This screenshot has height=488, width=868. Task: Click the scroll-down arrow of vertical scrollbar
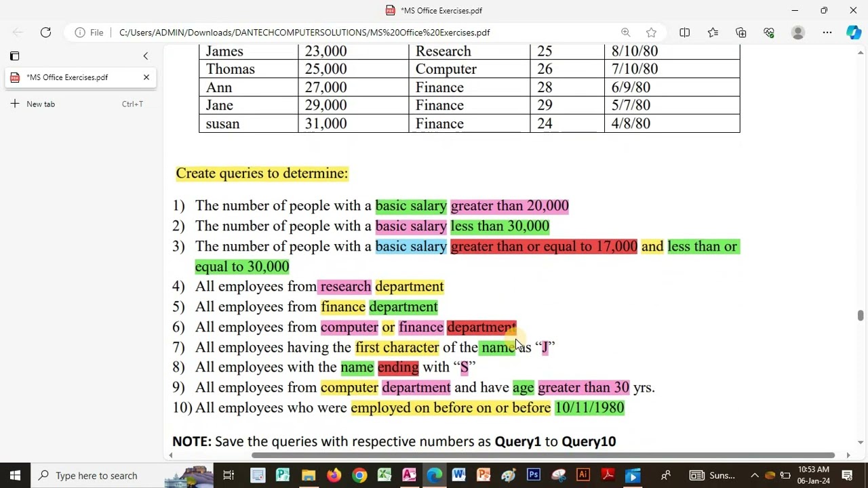tap(861, 442)
